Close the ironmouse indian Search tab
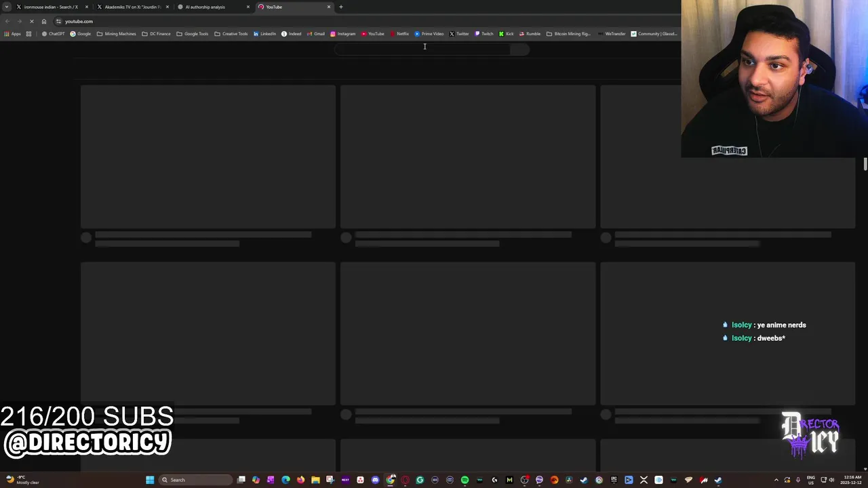This screenshot has width=868, height=488. [87, 7]
